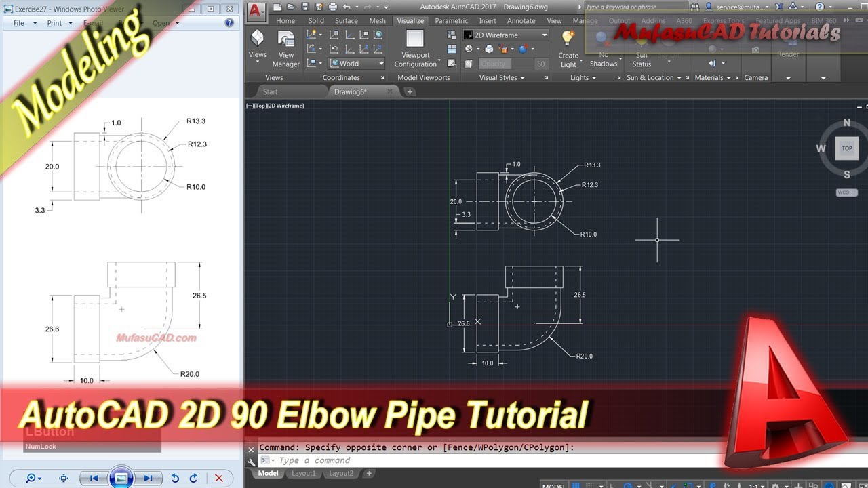Click the Named viewports icon in Model Viewports
Screen dimensions: 868x488
[x=452, y=35]
